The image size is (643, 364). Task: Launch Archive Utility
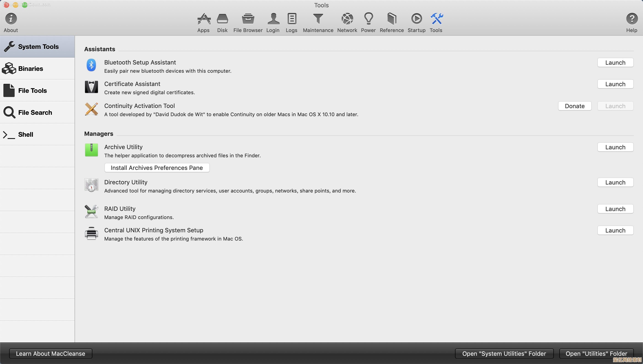pos(615,147)
